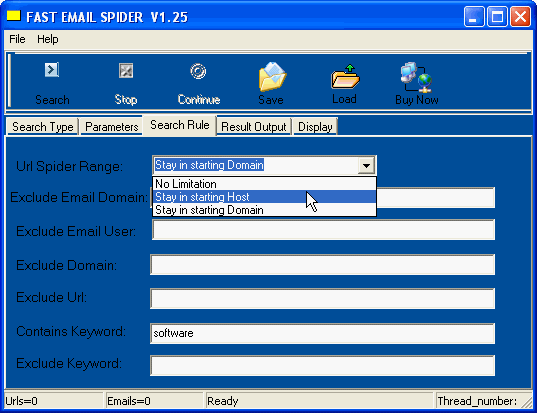This screenshot has height=413, width=537.
Task: Minimize the Fast Email Spider window
Action: pyautogui.click(x=473, y=16)
